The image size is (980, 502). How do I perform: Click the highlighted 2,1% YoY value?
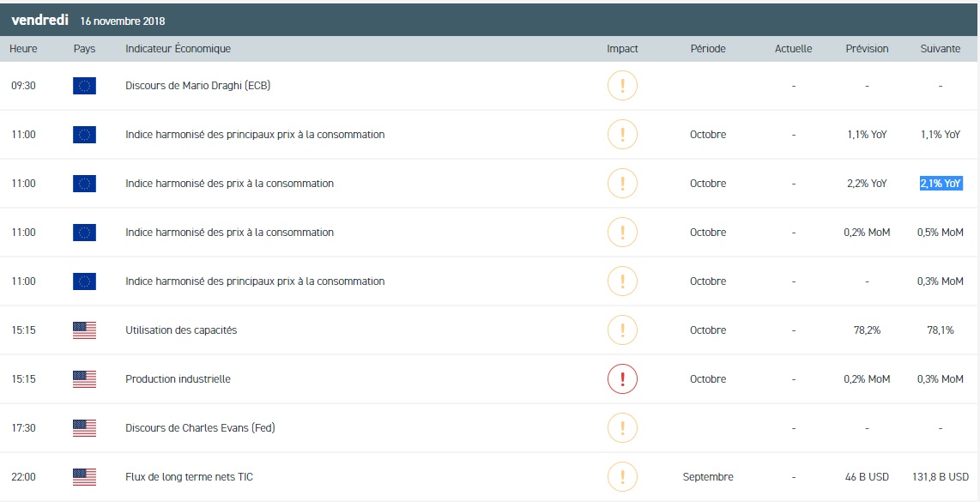941,184
